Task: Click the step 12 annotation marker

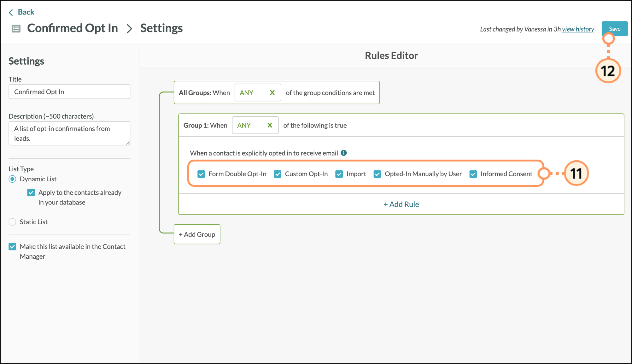Action: [x=608, y=71]
